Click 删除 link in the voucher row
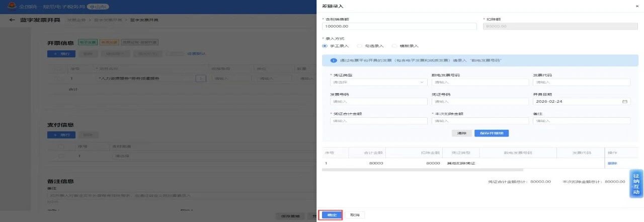This screenshot has height=222, width=644. click(612, 164)
